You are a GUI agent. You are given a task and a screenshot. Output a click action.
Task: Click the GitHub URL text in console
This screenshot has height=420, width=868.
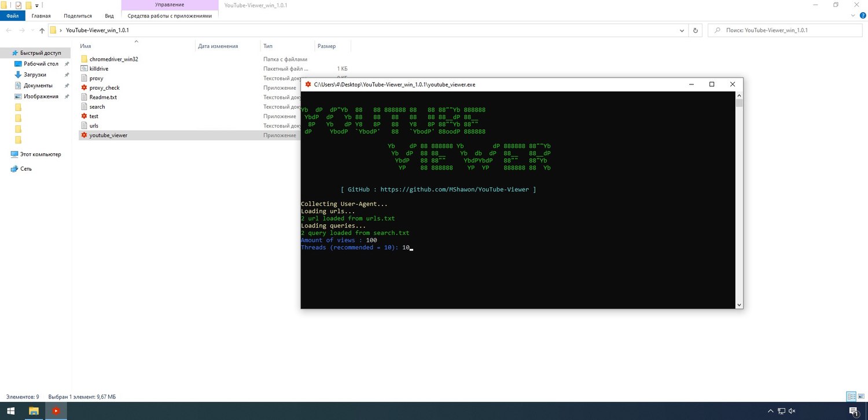coord(454,189)
